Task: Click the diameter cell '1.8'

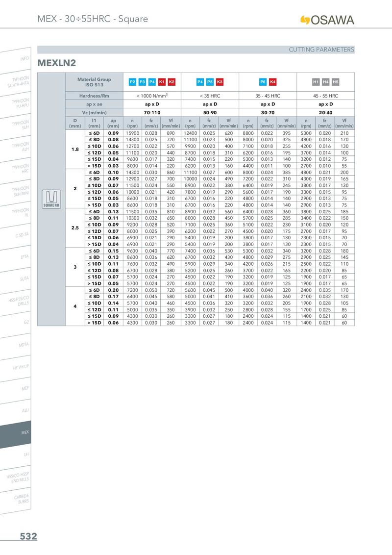Action: (75, 150)
